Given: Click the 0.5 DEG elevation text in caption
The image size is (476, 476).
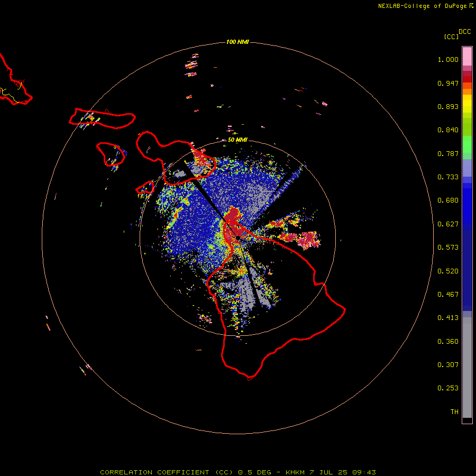Looking at the screenshot, I should (x=255, y=472).
